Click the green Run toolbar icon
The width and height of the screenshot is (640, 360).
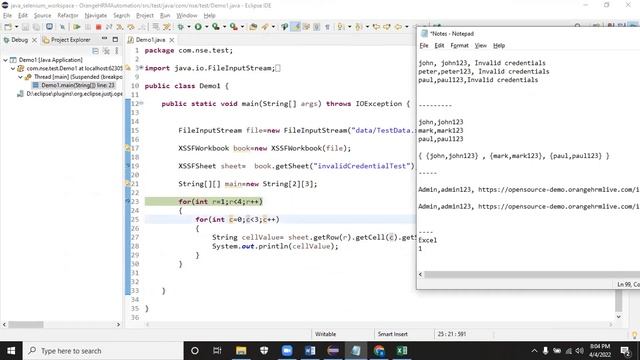point(198,27)
